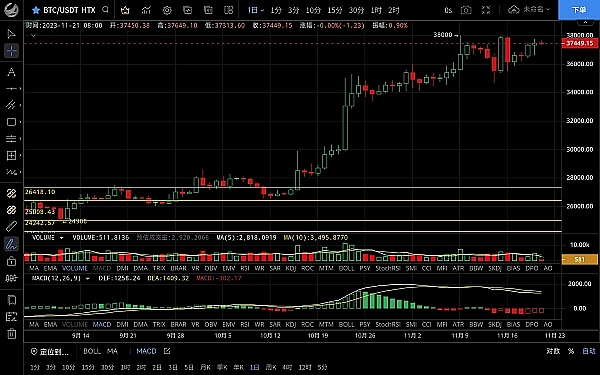Take a chart snapshot with camera icon

pyautogui.click(x=466, y=10)
